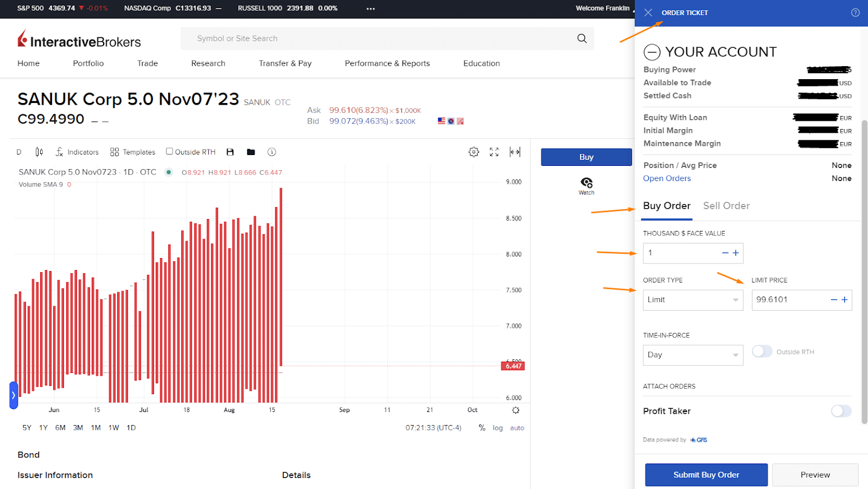
Task: Toggle log scale on chart
Action: tap(497, 428)
